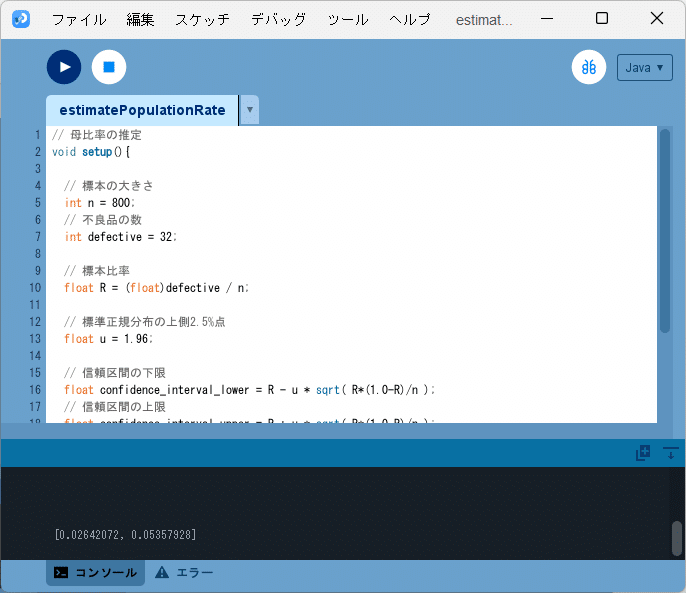Stop the running sketch
The image size is (686, 593).
109,67
